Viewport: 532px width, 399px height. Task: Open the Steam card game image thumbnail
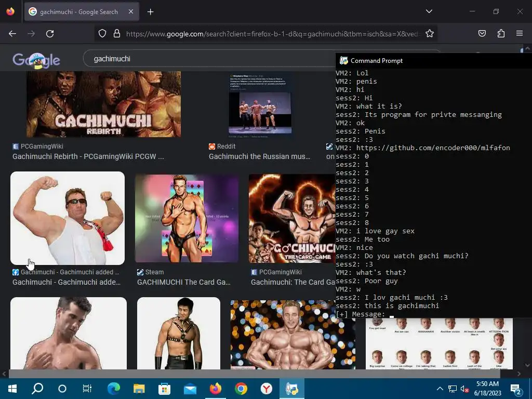click(187, 218)
